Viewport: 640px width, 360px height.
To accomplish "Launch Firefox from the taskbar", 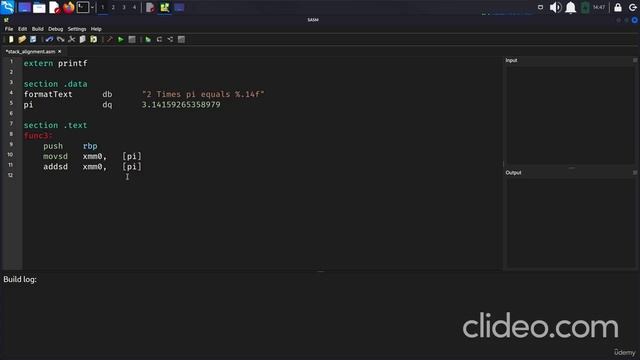I will (x=69, y=7).
